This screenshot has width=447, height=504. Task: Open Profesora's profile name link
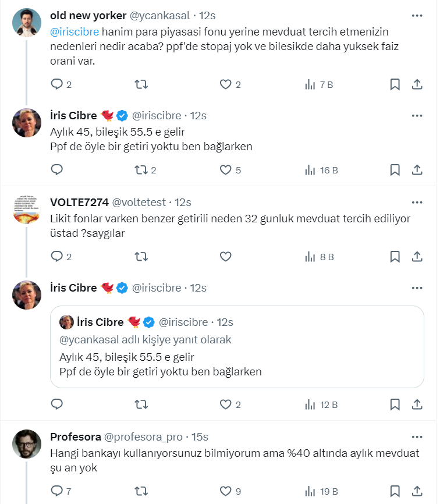point(74,437)
